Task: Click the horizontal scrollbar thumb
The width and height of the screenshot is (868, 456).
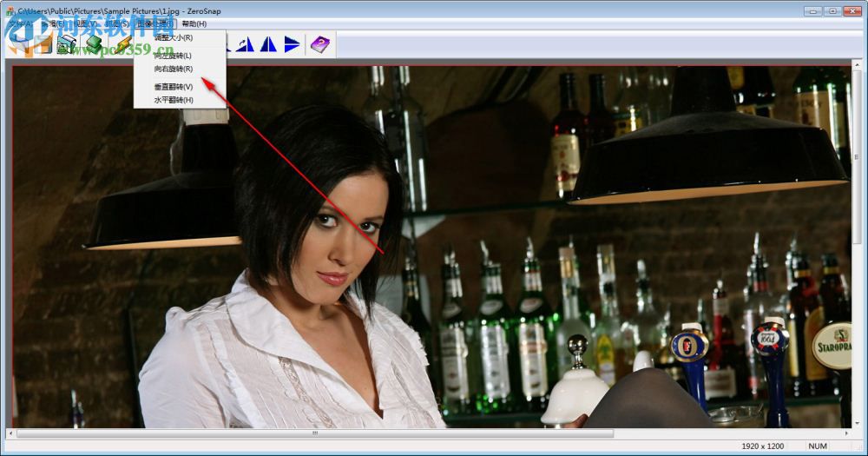Action: [x=315, y=433]
